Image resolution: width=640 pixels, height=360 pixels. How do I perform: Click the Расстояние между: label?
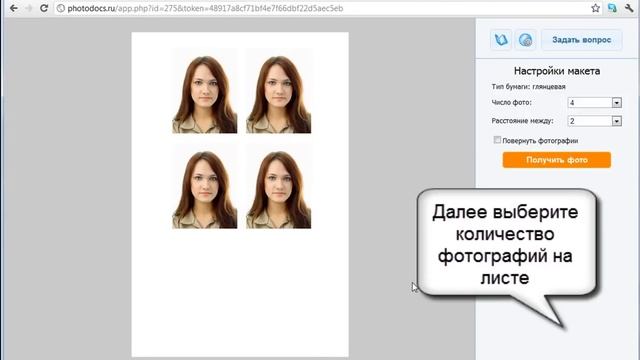click(522, 121)
